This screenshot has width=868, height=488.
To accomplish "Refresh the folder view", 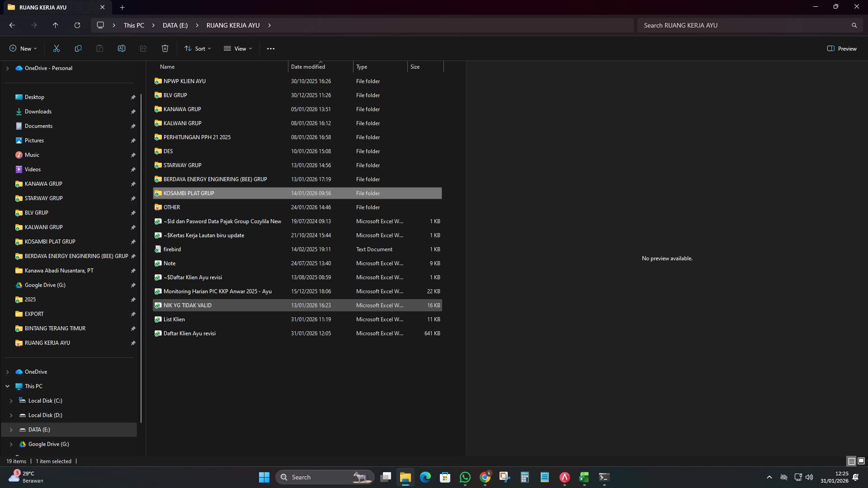I will tap(77, 25).
